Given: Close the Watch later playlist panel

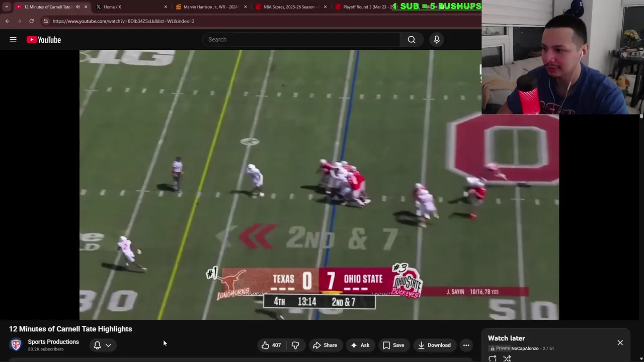Looking at the screenshot, I should (x=620, y=343).
